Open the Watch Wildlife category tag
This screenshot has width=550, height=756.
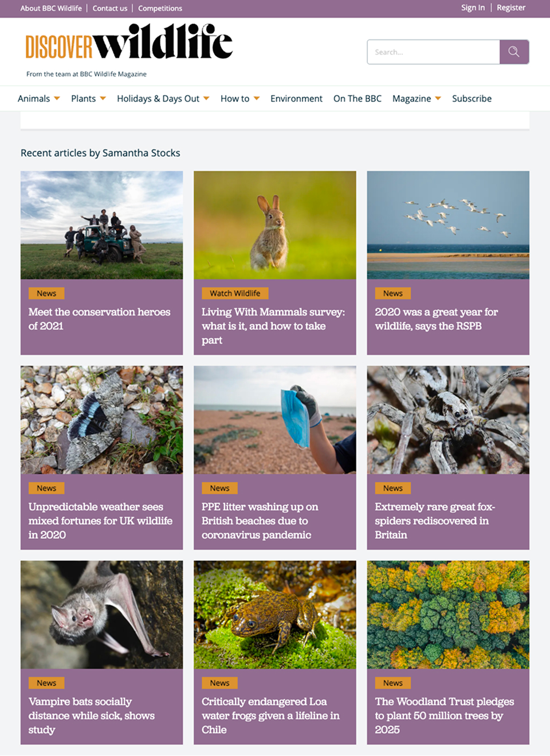click(x=235, y=293)
